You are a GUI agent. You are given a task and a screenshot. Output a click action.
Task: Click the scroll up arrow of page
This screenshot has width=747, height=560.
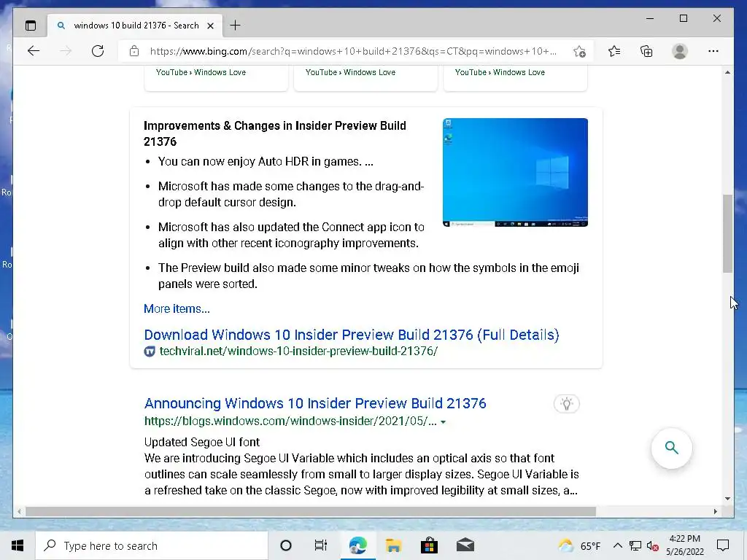(x=727, y=72)
